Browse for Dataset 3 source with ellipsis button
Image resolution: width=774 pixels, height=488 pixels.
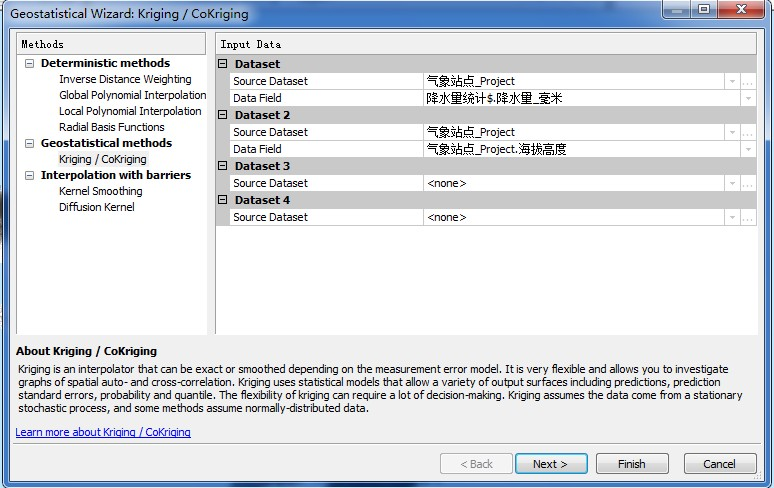(x=747, y=183)
